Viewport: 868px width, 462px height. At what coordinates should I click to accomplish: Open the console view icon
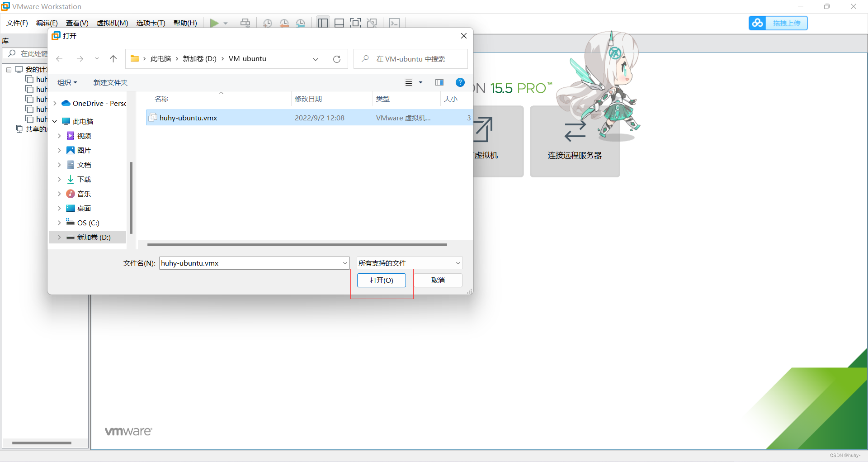[394, 23]
